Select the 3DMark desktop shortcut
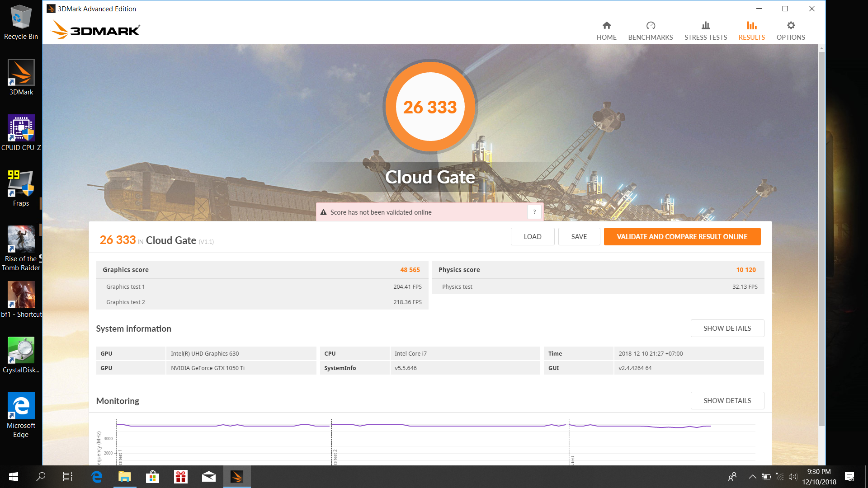This screenshot has width=868, height=488. 21,77
